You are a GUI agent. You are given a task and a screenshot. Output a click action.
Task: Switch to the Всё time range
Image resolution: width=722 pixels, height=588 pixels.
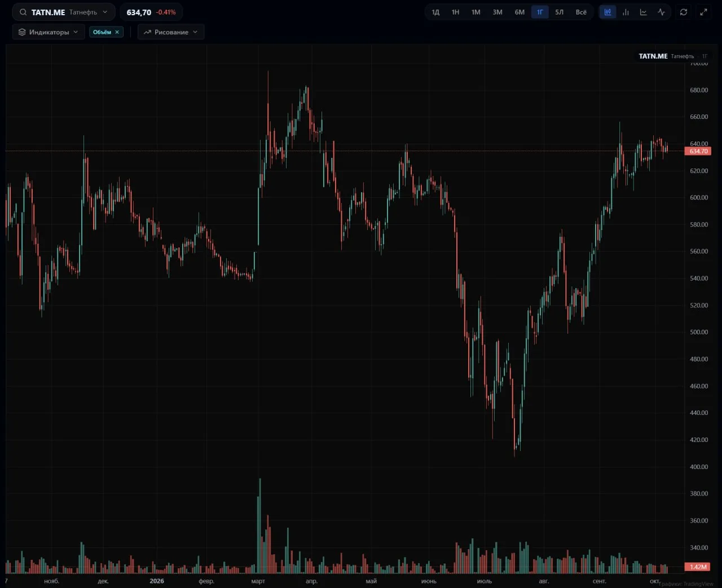click(x=581, y=12)
